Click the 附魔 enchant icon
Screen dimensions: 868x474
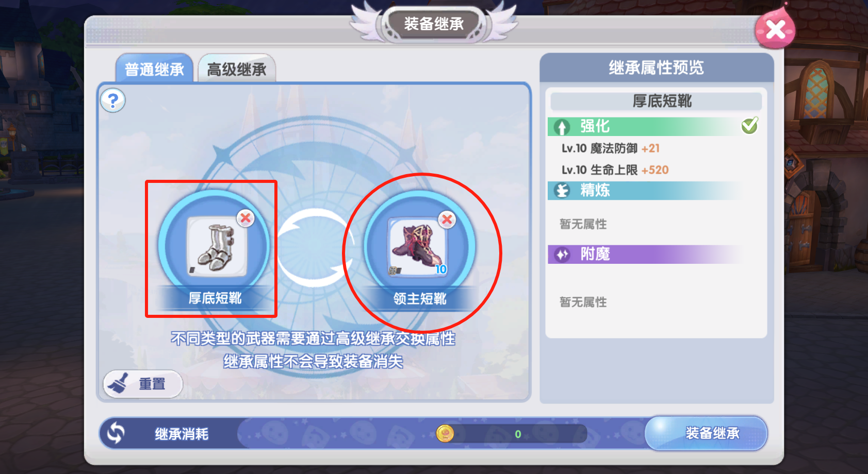562,255
